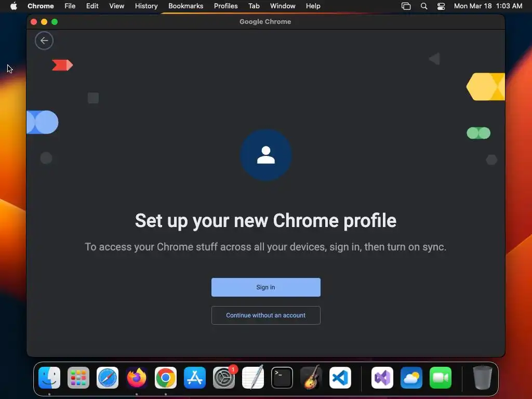This screenshot has height=399, width=532.
Task: Open the Profiles menu
Action: 225,6
